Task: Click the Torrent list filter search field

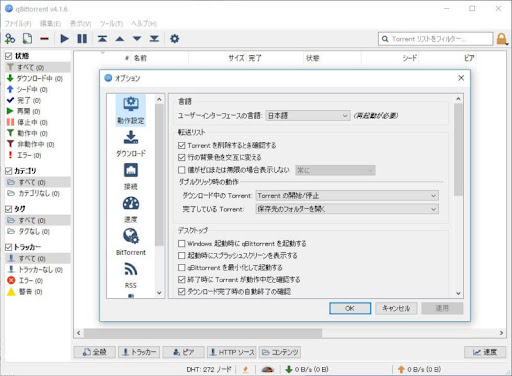Action: [435, 39]
